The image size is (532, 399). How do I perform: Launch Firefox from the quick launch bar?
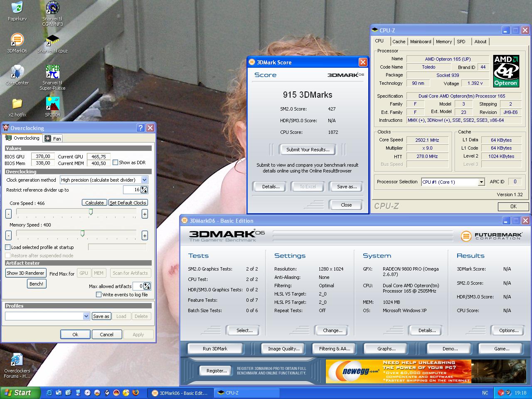pos(135,393)
